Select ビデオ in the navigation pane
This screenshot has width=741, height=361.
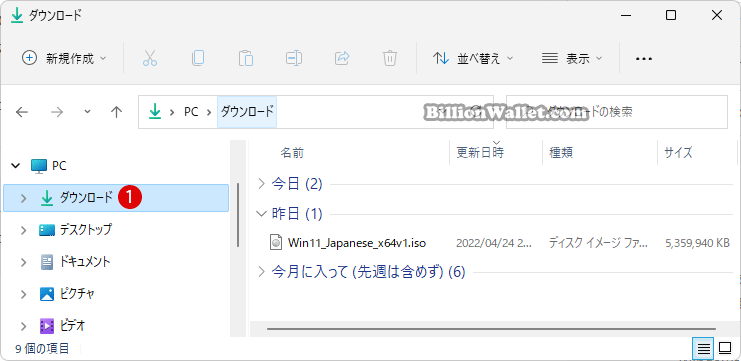tap(72, 326)
